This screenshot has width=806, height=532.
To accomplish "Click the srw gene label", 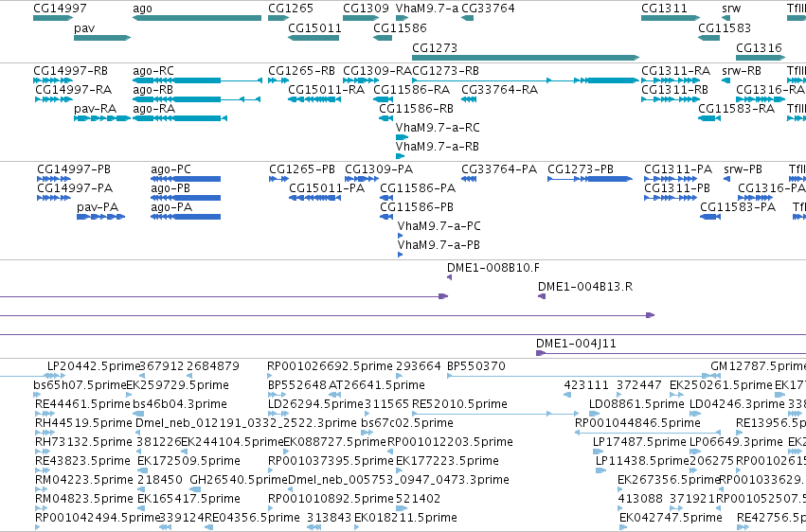I will tap(731, 9).
